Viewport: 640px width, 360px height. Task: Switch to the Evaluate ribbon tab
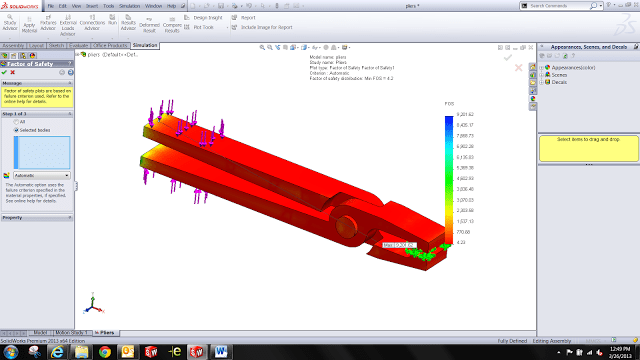pyautogui.click(x=78, y=45)
